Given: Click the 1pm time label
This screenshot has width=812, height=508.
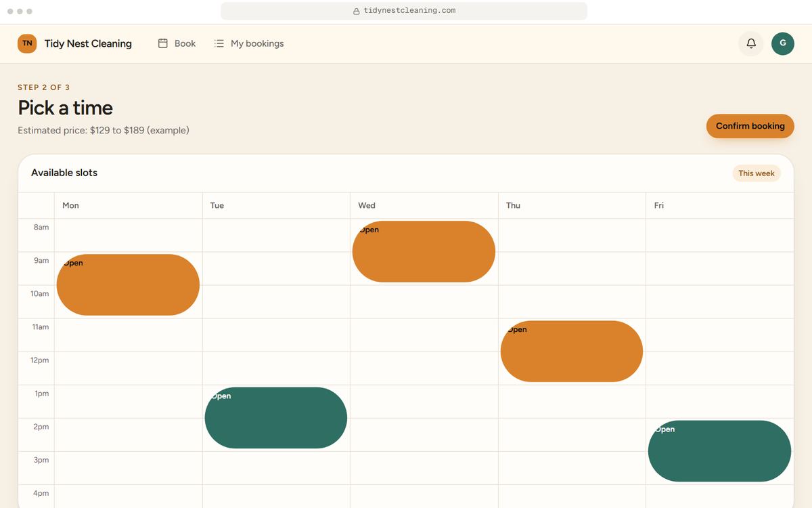Looking at the screenshot, I should 42,393.
